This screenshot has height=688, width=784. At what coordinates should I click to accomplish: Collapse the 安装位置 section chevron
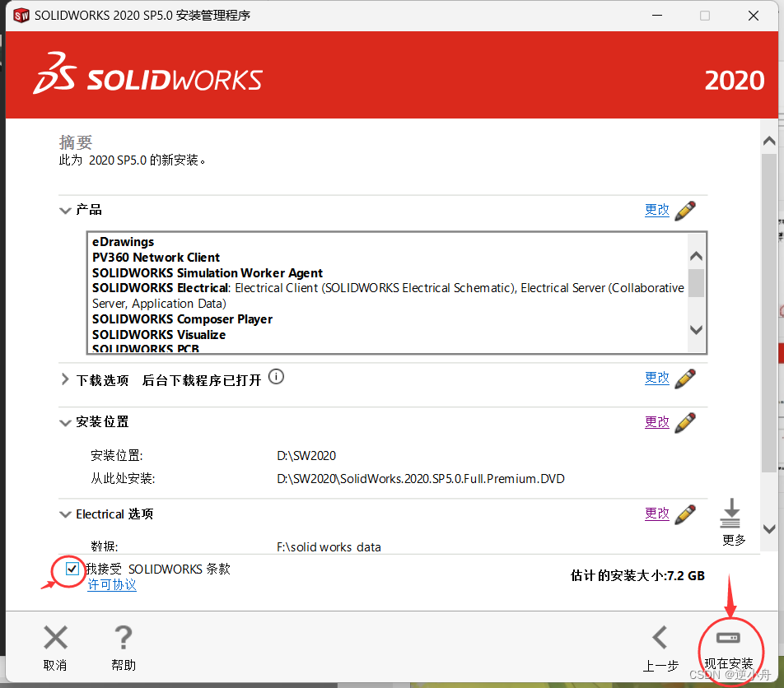[65, 423]
